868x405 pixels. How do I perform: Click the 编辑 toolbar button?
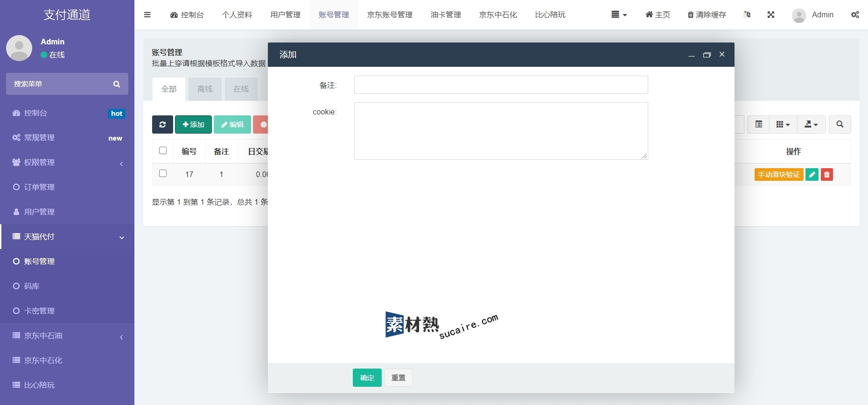coord(232,125)
